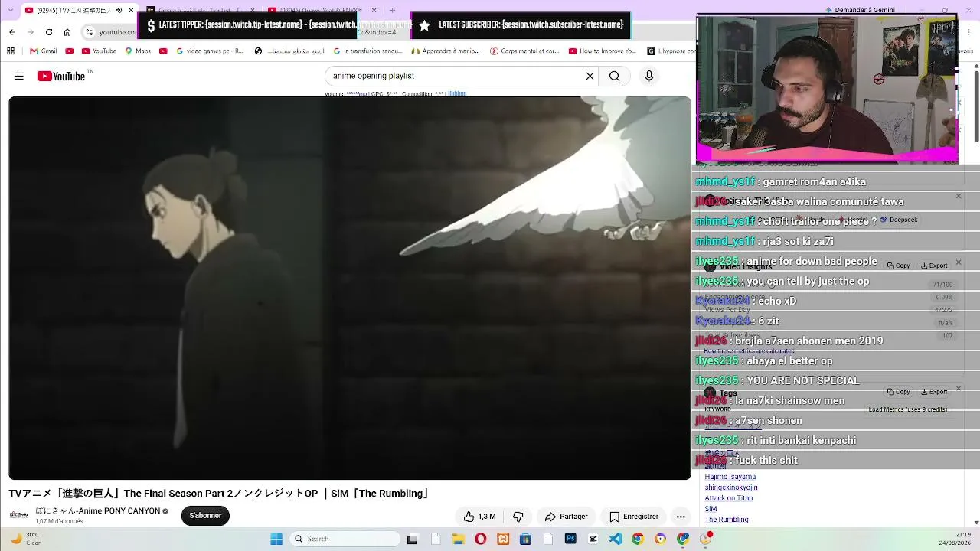Viewport: 980px width, 551px height.
Task: Open the la transfusion sanguine bookmark
Action: [367, 51]
